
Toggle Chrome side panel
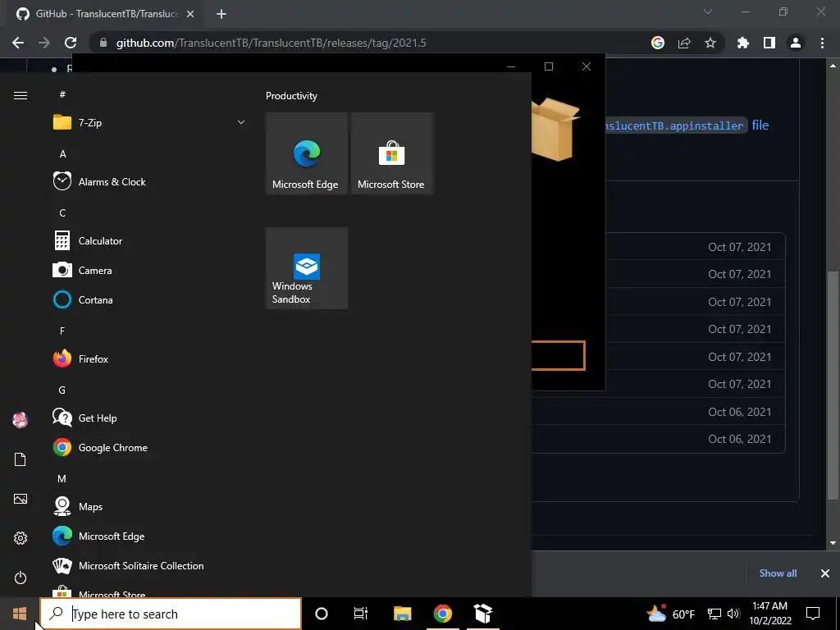coord(769,43)
